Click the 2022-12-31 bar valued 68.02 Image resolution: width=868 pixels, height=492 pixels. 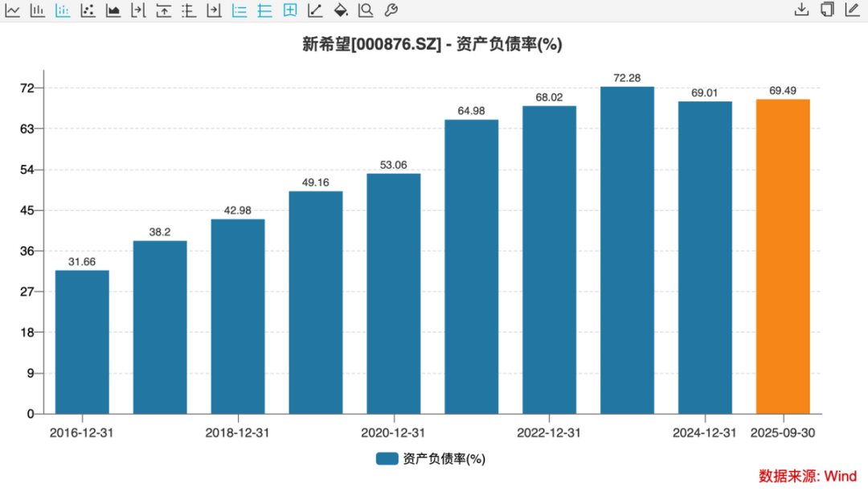(549, 260)
